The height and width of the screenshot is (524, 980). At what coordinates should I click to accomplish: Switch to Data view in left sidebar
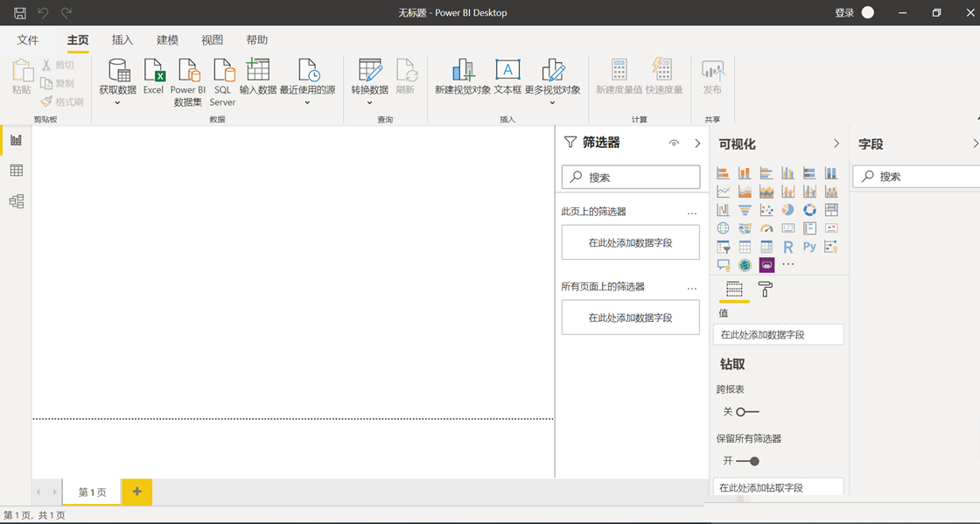tap(17, 171)
